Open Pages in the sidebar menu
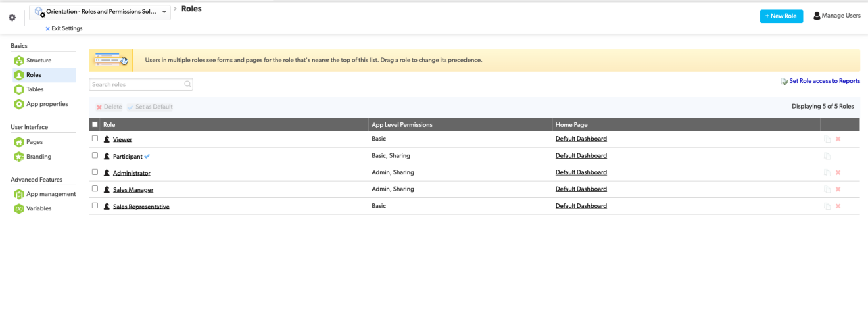The height and width of the screenshot is (317, 868). click(34, 142)
